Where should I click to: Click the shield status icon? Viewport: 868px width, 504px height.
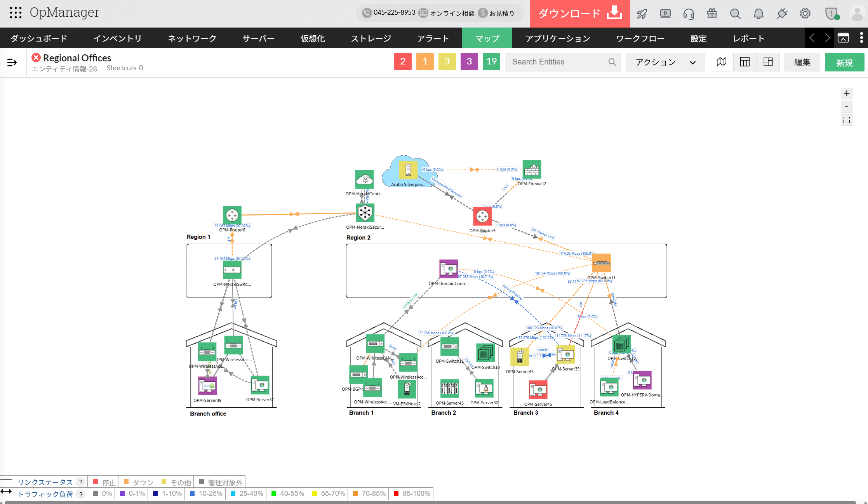831,14
